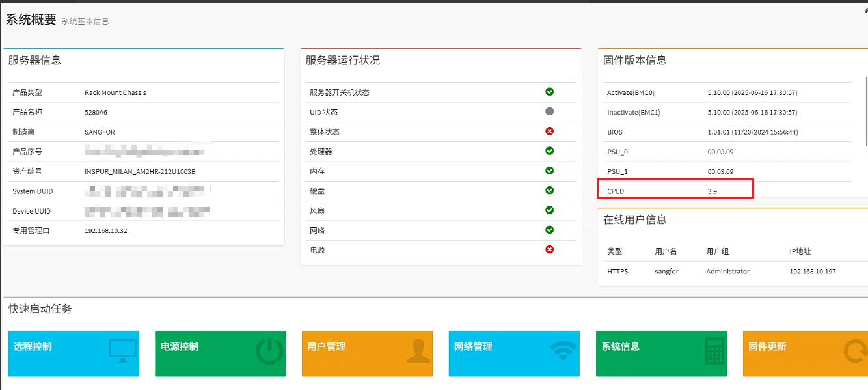
Task: Click the gray UID 状态 indicator
Action: (x=549, y=111)
